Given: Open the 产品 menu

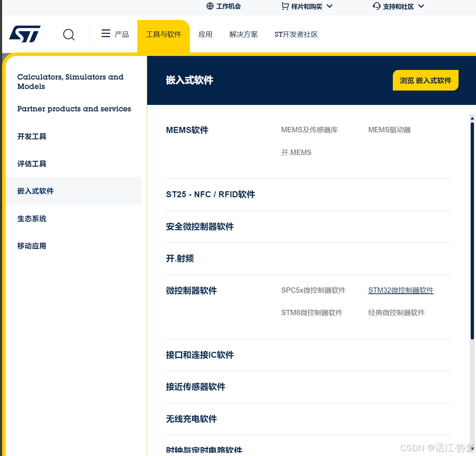Looking at the screenshot, I should 122,34.
